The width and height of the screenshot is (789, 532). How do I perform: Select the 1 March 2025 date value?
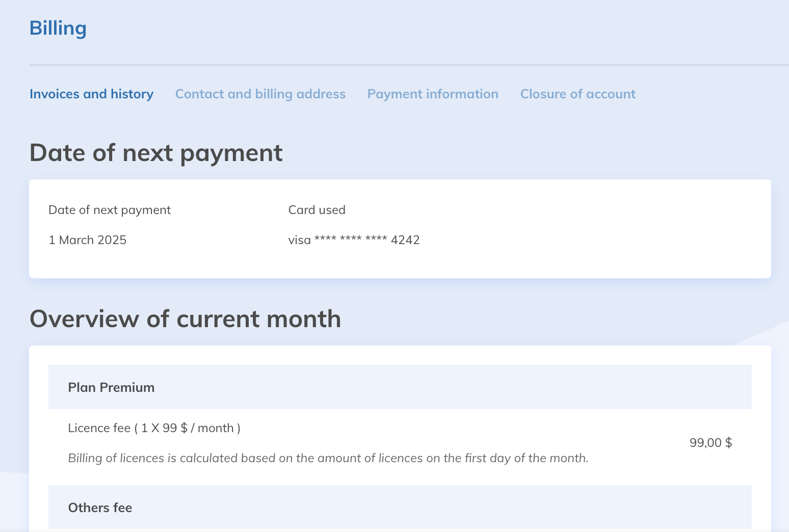[88, 240]
